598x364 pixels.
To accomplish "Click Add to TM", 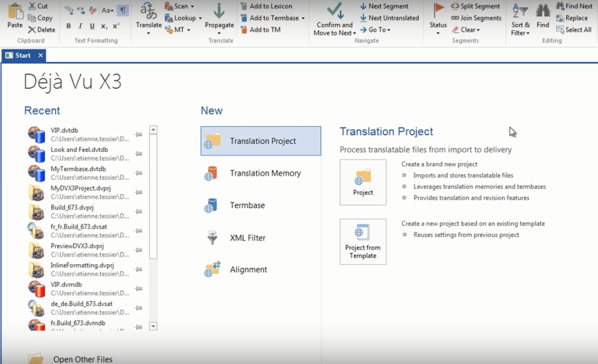I will coord(261,30).
